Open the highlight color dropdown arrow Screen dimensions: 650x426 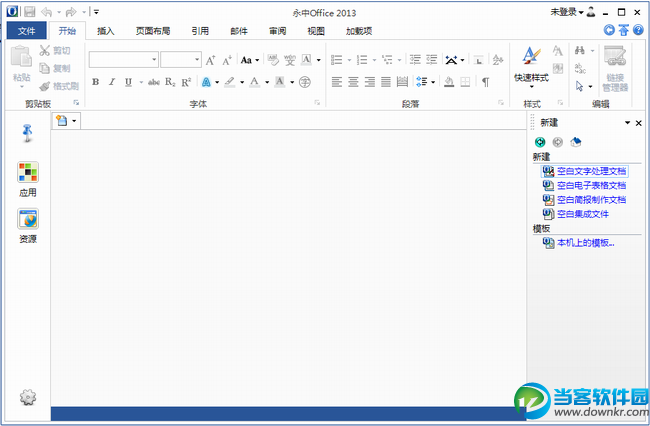242,82
